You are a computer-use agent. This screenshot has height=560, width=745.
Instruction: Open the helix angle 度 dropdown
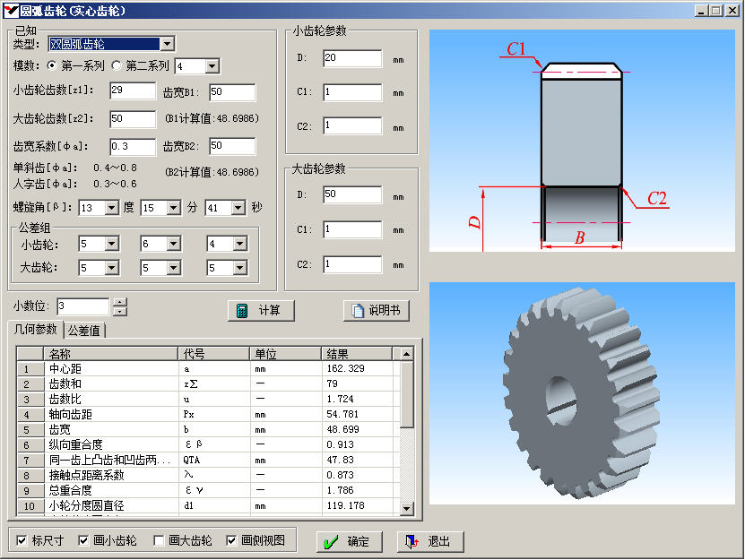(111, 208)
